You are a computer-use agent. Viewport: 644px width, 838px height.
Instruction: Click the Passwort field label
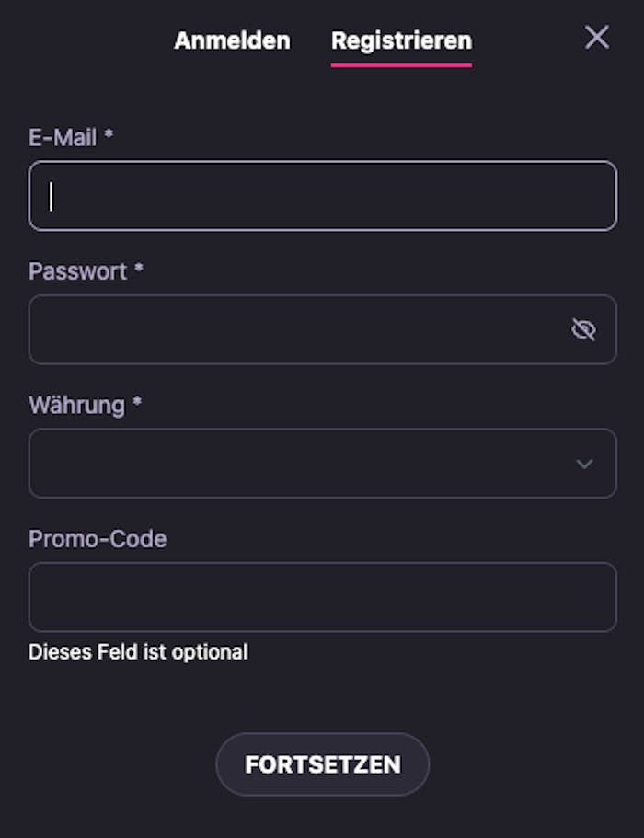(x=77, y=271)
